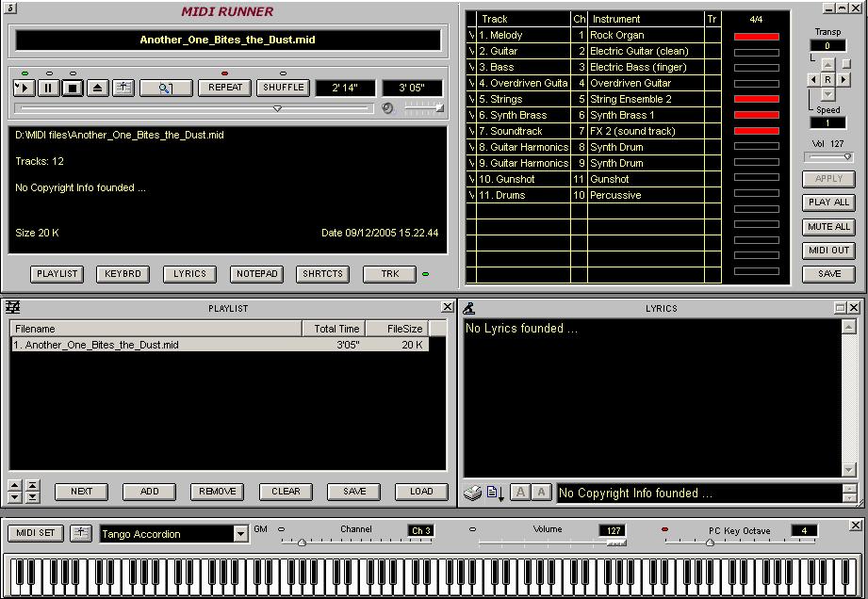This screenshot has height=599, width=868.
Task: Click the transpose down arrow button
Action: click(x=827, y=94)
